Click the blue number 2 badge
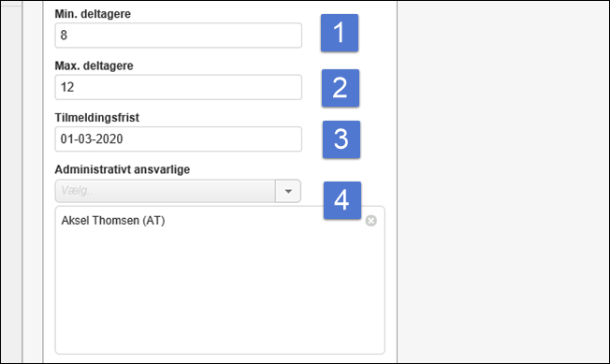This screenshot has height=364, width=610. 340,88
